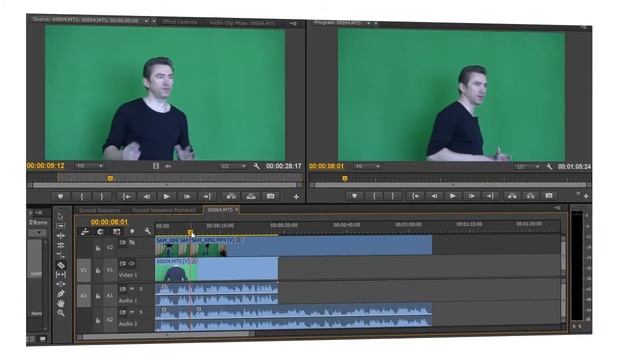Step back one frame in Program monitor
The image size is (640, 360).
434,196
